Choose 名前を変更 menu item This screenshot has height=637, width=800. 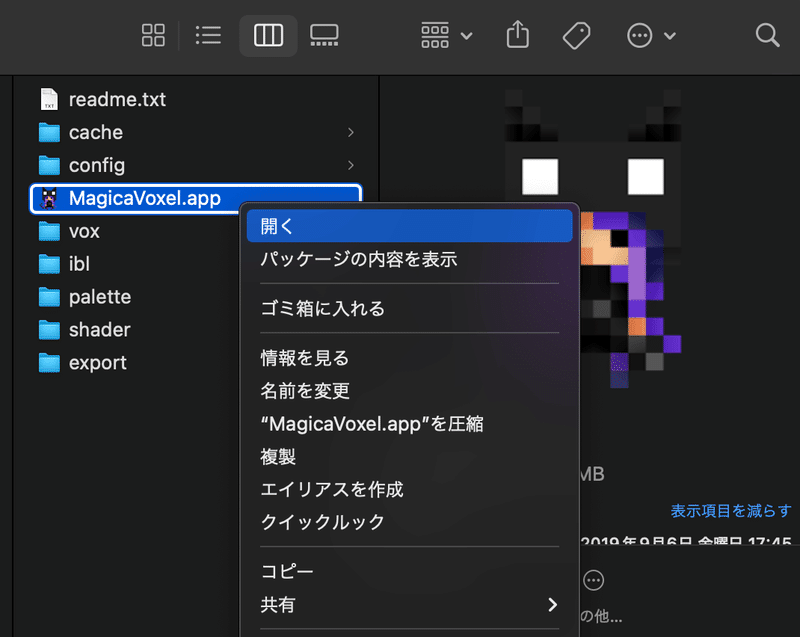[409, 391]
